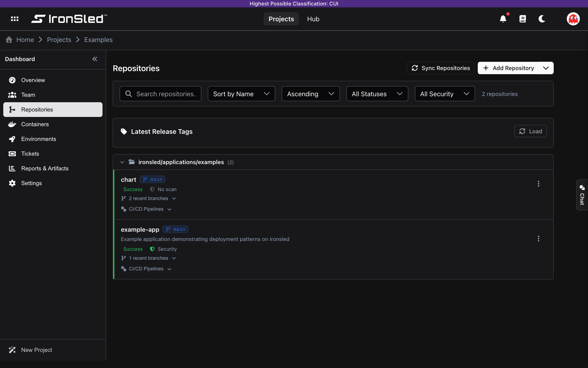Open Team section
This screenshot has height=368, width=588.
(x=53, y=95)
